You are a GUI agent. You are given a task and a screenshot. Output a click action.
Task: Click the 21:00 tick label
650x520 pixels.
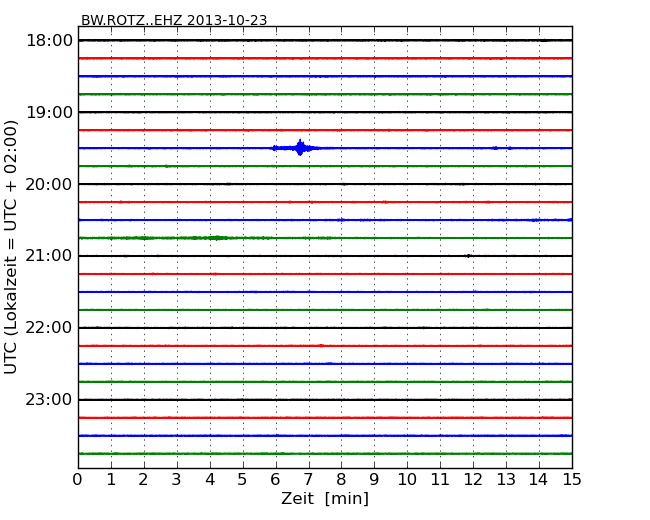coord(49,256)
